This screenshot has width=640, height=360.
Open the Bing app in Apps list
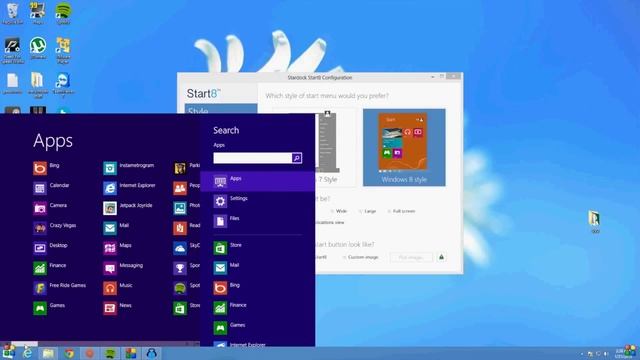tap(46, 168)
